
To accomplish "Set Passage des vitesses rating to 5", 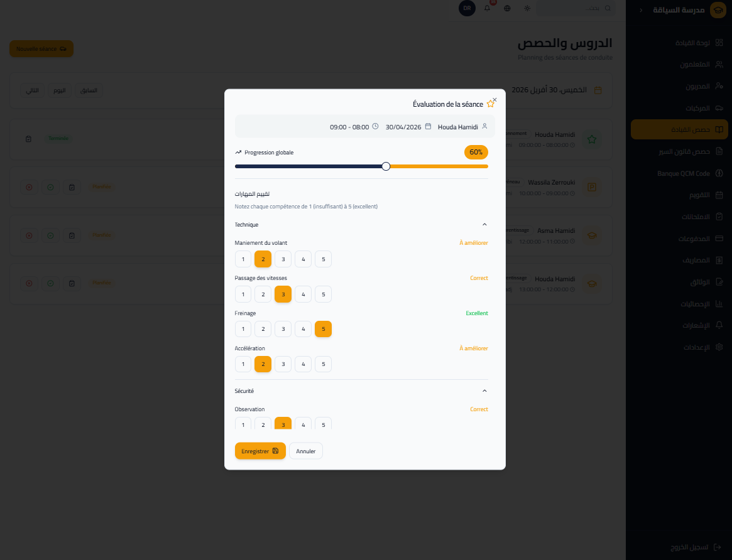I will pyautogui.click(x=323, y=294).
